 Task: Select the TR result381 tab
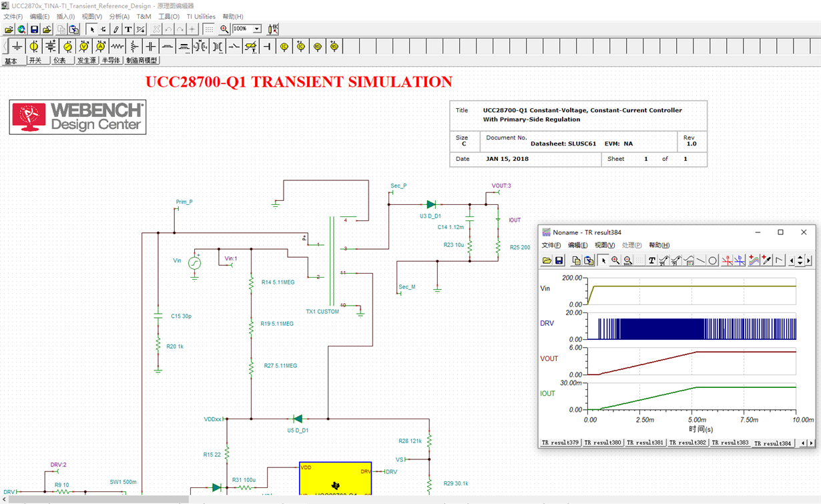(x=645, y=443)
